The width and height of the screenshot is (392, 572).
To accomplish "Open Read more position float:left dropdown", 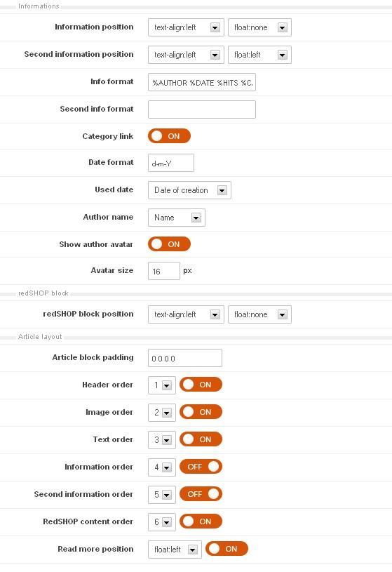I will click(x=175, y=550).
